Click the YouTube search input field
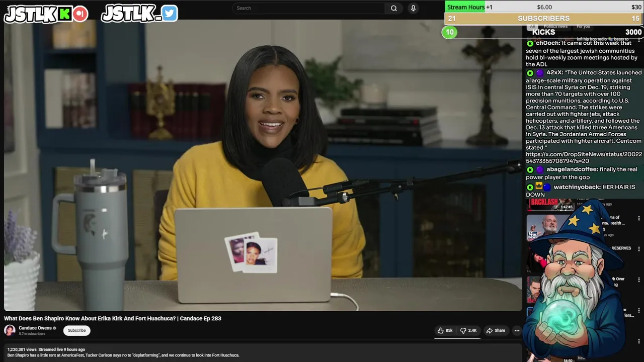The height and width of the screenshot is (362, 644). click(308, 8)
